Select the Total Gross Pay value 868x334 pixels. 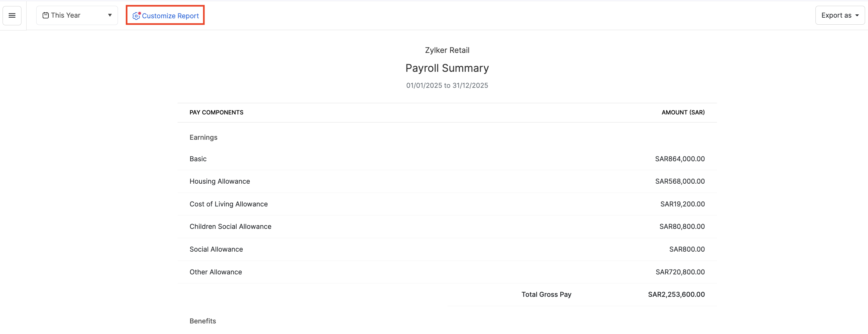click(676, 294)
